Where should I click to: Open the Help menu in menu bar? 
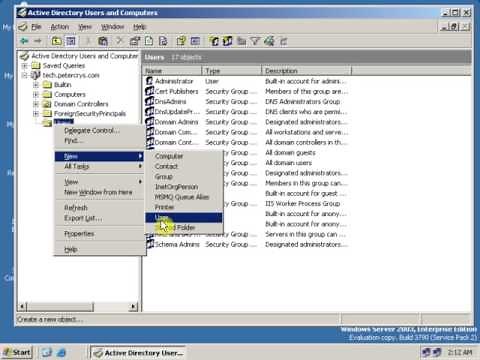pos(139,27)
